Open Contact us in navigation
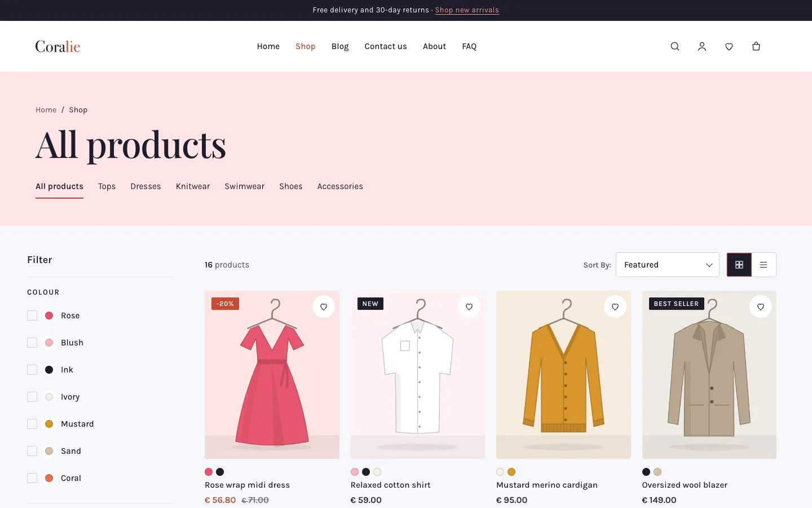Viewport: 812px width, 508px height. click(x=386, y=46)
